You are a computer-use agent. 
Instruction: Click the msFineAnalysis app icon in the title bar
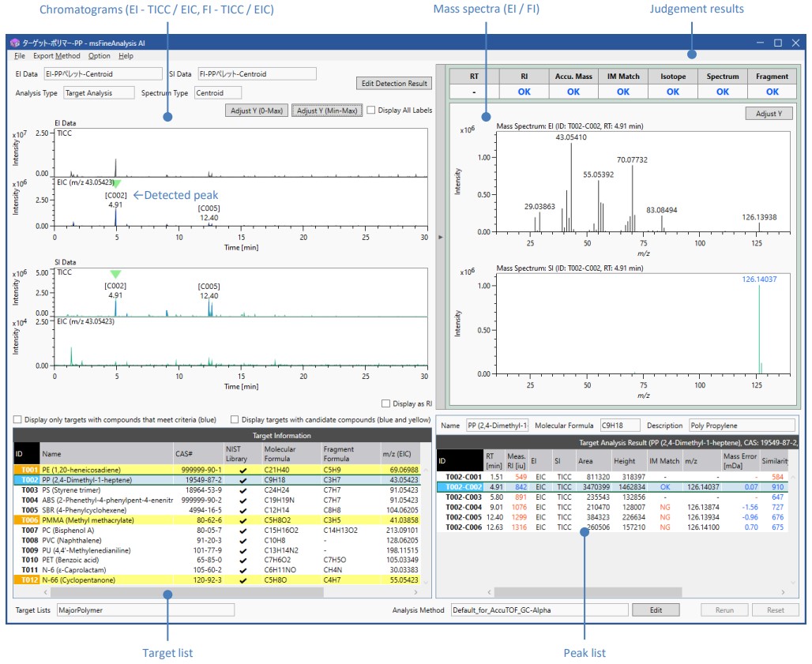point(14,43)
